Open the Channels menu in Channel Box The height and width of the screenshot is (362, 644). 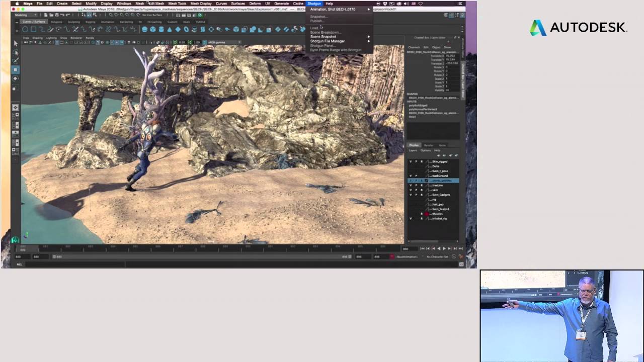coord(414,47)
